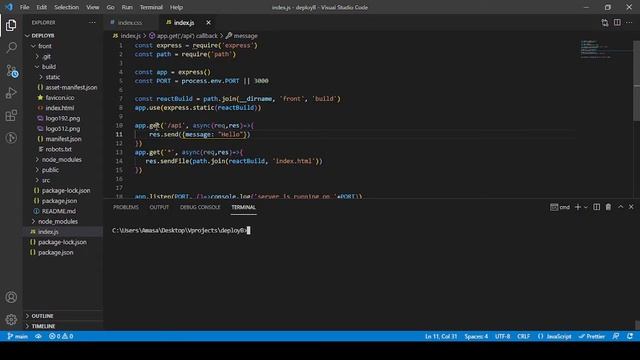The width and height of the screenshot is (640, 360).
Task: Kill the terminal with trash icon
Action: pyautogui.click(x=608, y=207)
